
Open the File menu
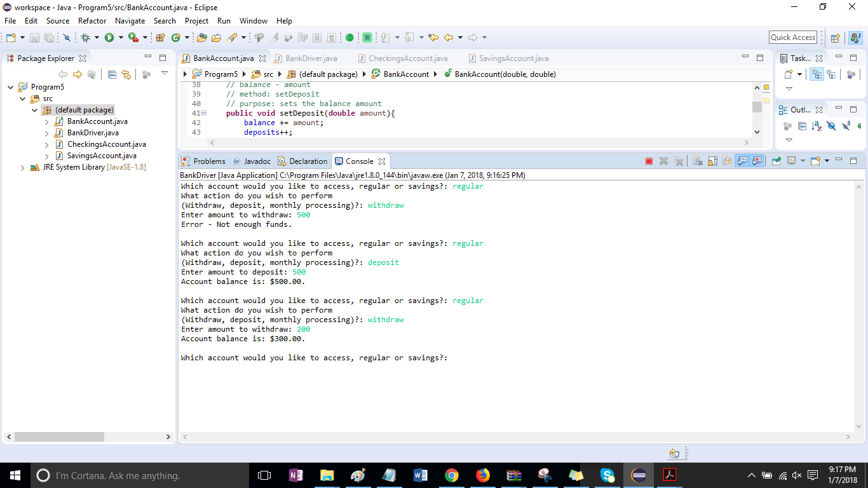[x=10, y=21]
